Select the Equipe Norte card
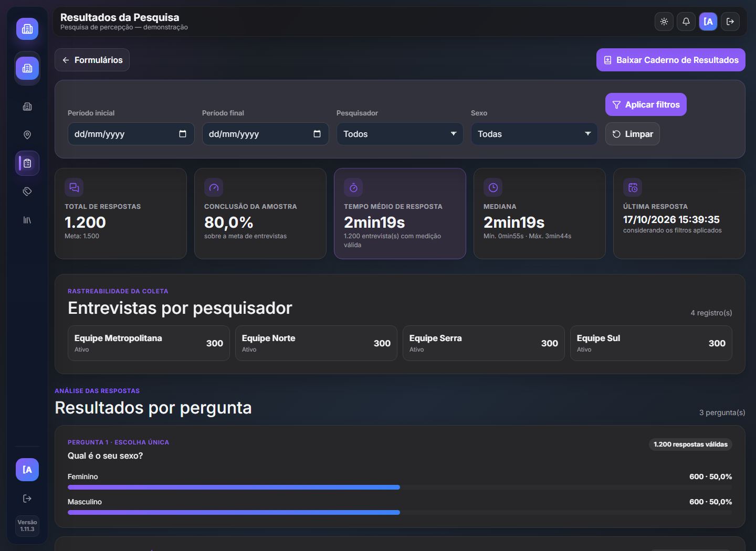This screenshot has width=756, height=551. click(x=316, y=343)
